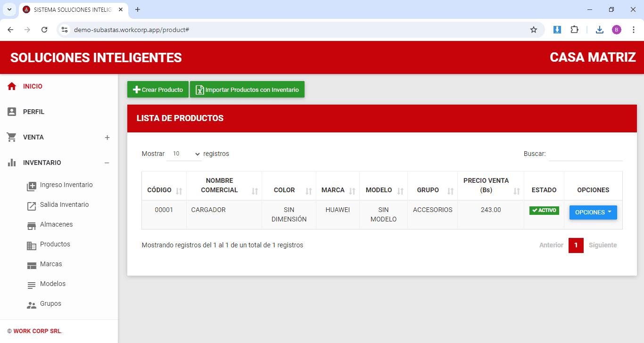The height and width of the screenshot is (343, 644).
Task: Click the blue download extension icon
Action: (557, 30)
